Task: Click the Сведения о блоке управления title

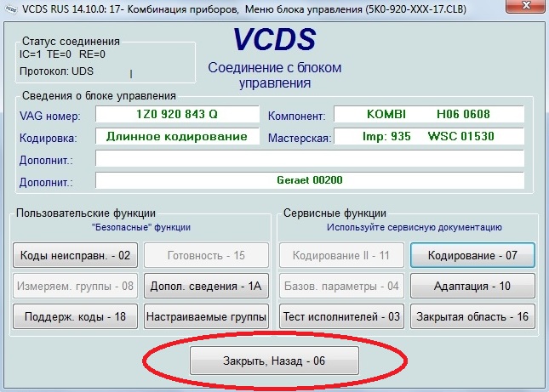Action: coord(99,96)
